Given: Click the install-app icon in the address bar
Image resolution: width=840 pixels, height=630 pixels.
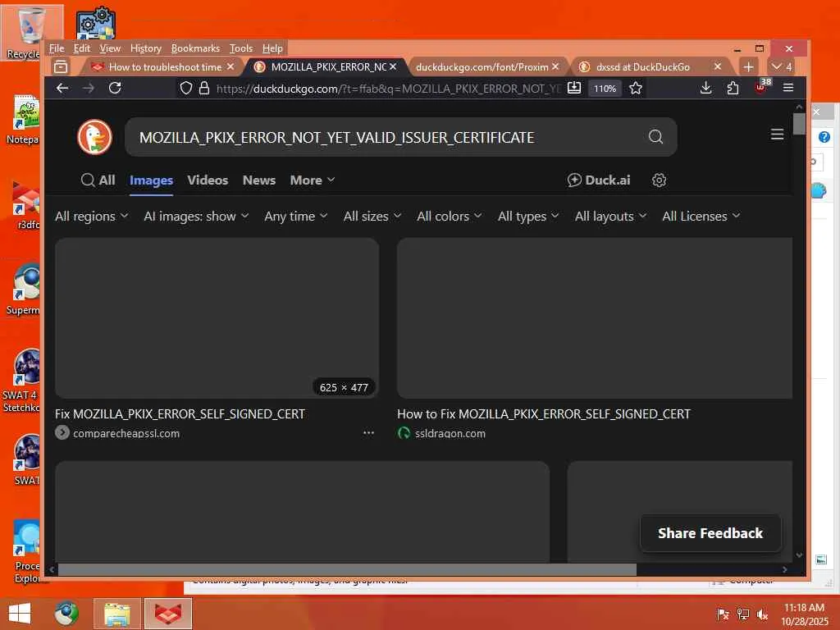Looking at the screenshot, I should point(574,89).
